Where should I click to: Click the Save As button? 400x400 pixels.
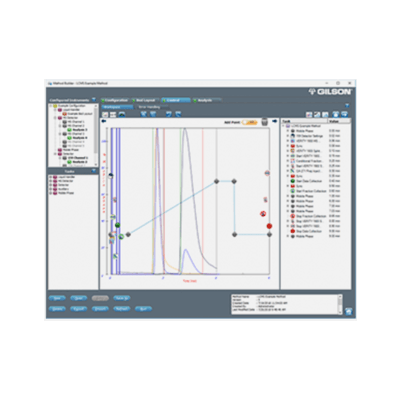coord(122,298)
